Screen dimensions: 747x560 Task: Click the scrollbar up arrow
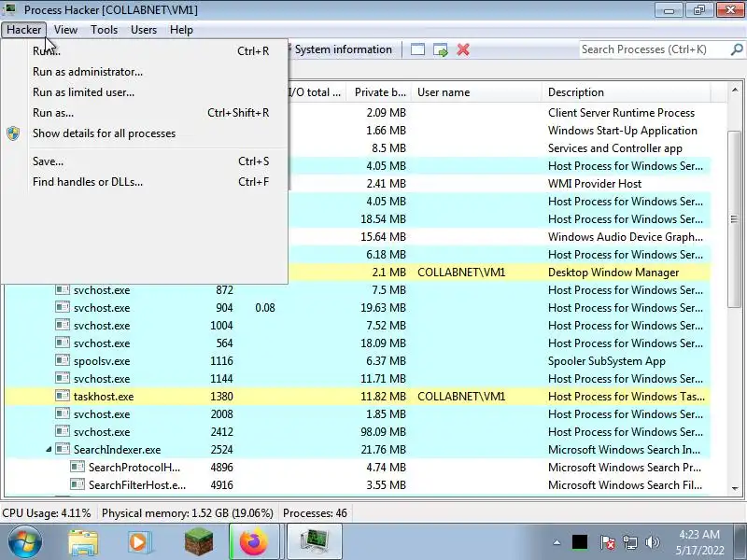click(735, 90)
